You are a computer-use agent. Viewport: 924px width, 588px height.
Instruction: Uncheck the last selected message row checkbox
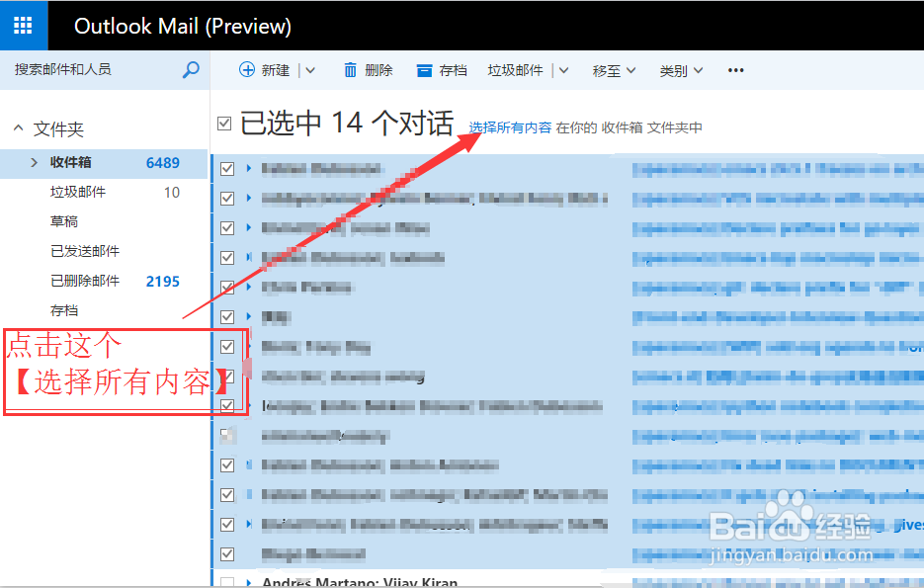(227, 554)
